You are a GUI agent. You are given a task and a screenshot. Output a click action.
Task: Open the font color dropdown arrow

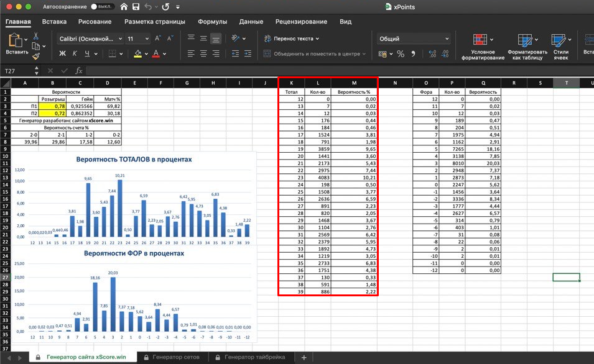(164, 53)
